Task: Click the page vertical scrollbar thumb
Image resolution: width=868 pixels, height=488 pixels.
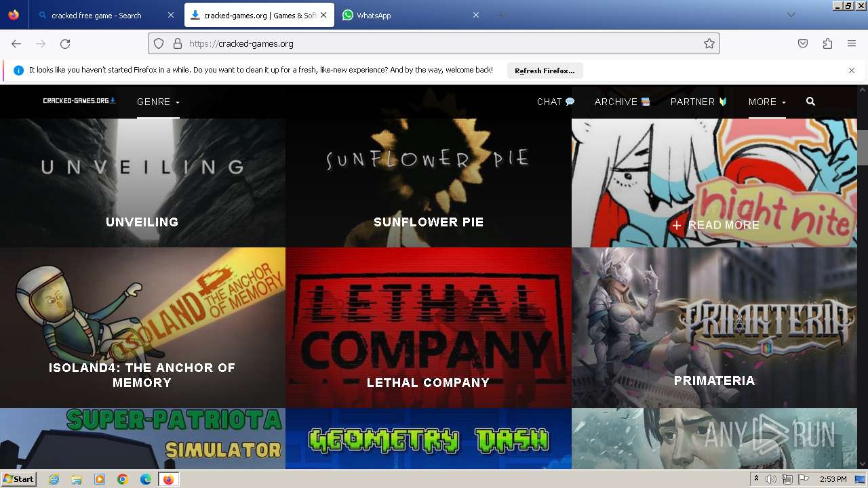Action: coord(862,147)
